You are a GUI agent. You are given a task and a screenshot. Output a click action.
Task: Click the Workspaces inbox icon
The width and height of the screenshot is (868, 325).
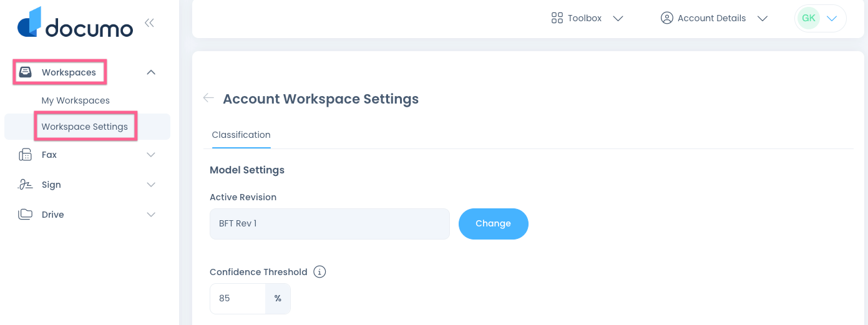[26, 72]
